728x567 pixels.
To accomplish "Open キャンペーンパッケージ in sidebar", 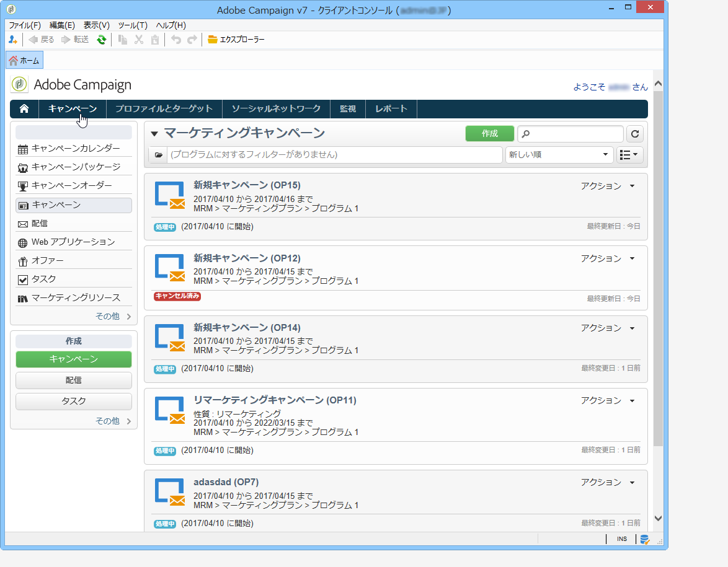I will tap(74, 167).
